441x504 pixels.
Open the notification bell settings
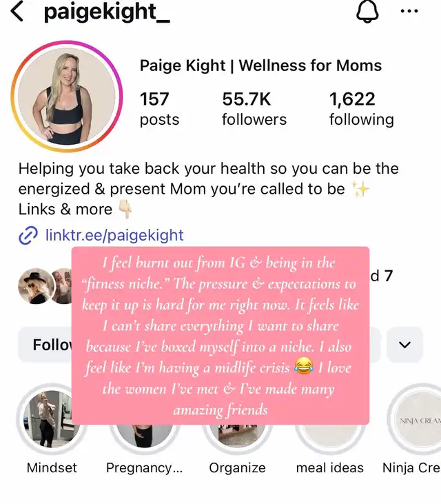(x=367, y=12)
